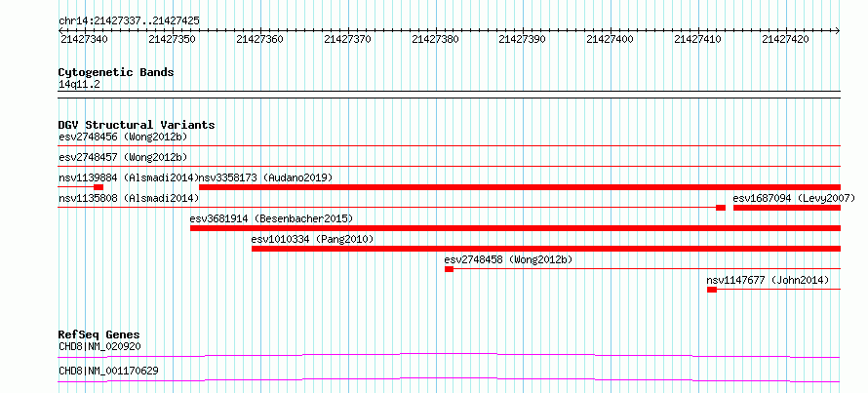Select variant label esv2748457 (Wong2012b)
The image size is (868, 393).
click(x=125, y=157)
